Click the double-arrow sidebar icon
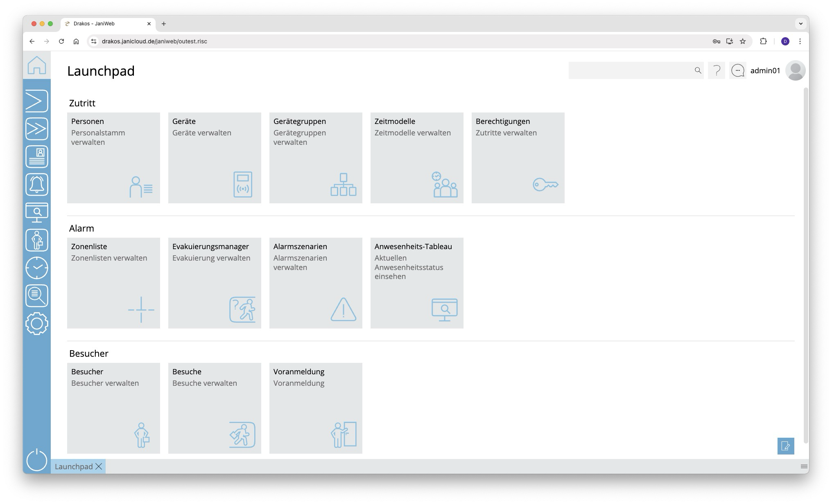Viewport: 832px width, 504px height. [37, 129]
